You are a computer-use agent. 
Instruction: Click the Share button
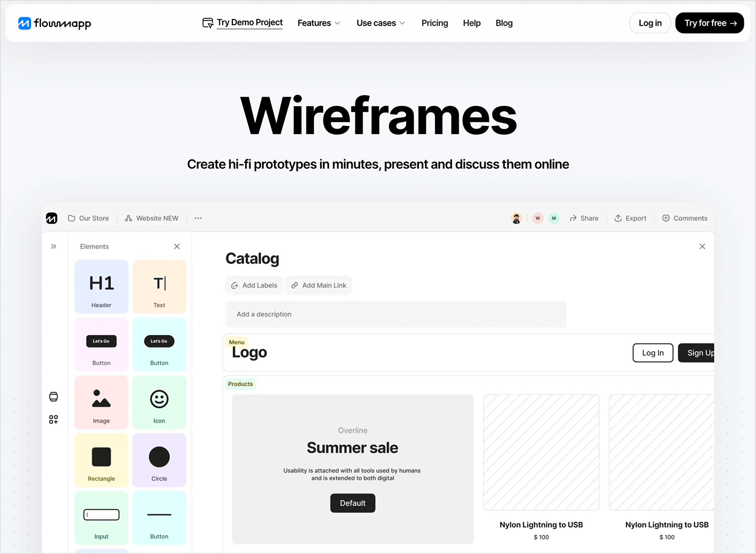pos(584,218)
